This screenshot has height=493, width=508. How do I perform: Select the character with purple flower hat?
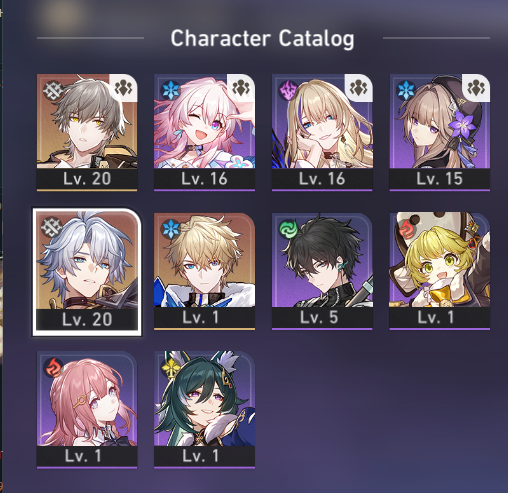click(x=440, y=132)
